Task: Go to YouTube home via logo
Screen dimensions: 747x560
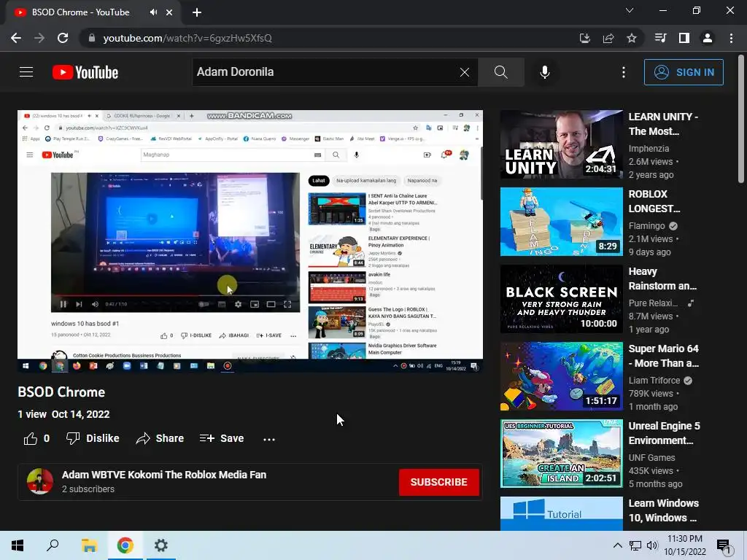Action: [x=85, y=72]
